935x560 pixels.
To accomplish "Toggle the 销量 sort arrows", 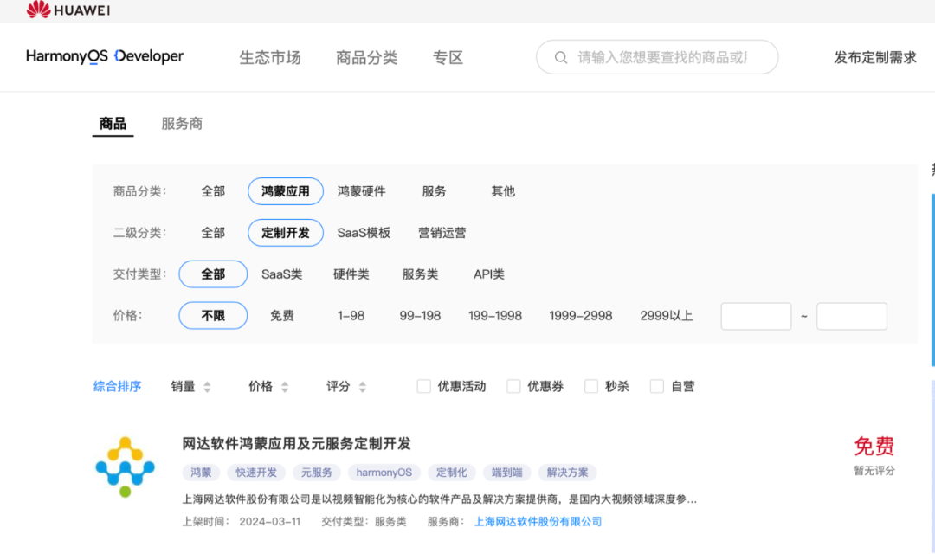I will pos(207,387).
